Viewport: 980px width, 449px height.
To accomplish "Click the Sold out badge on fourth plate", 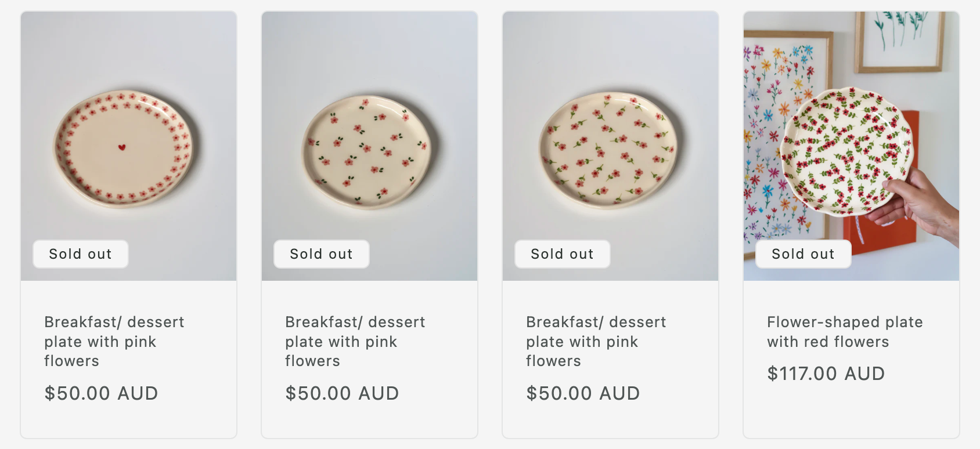I will (803, 254).
